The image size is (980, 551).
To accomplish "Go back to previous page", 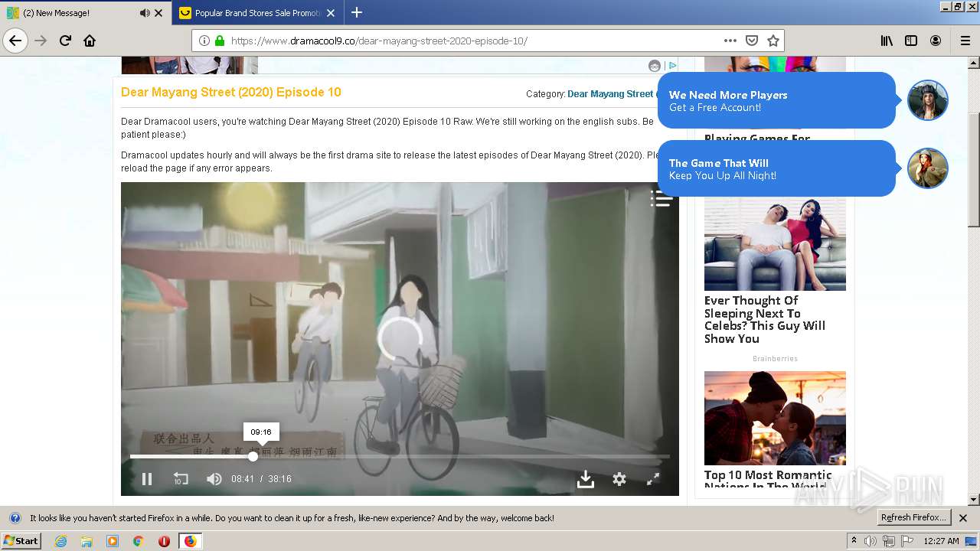I will click(x=15, y=41).
